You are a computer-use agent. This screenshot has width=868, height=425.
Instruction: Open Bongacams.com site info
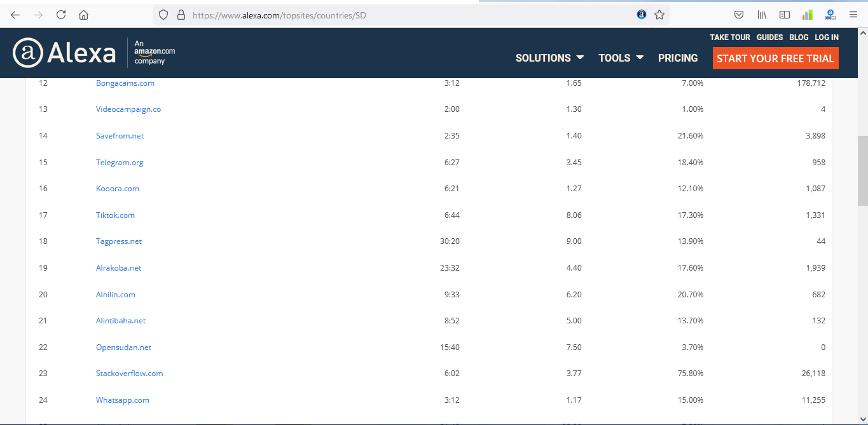(125, 83)
